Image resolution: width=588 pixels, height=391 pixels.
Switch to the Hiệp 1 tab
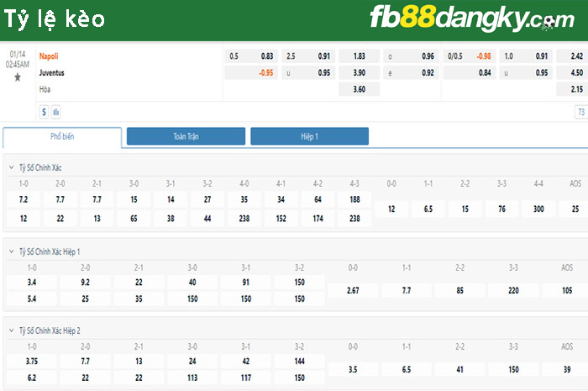coord(309,136)
